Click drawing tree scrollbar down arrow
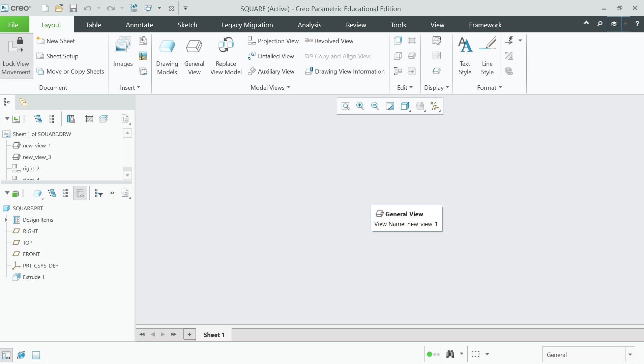This screenshot has height=364, width=644. 127,175
